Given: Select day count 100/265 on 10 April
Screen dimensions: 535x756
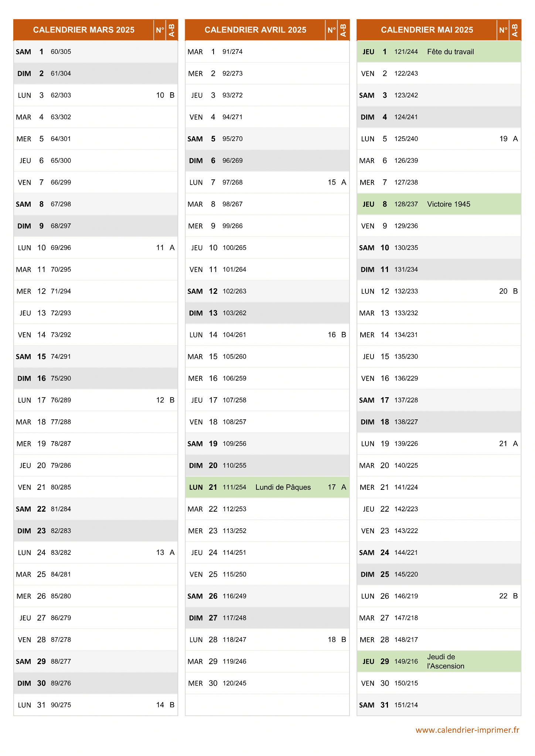Looking at the screenshot, I should [234, 248].
